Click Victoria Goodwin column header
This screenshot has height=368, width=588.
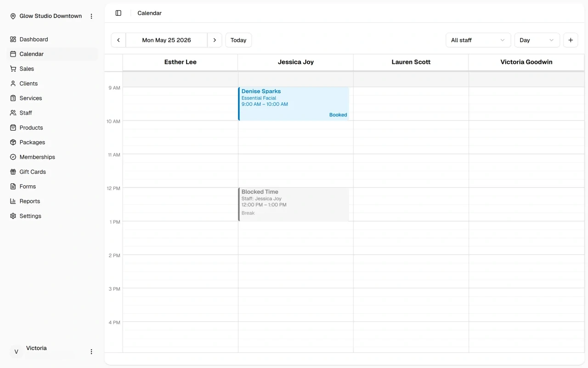tap(526, 62)
